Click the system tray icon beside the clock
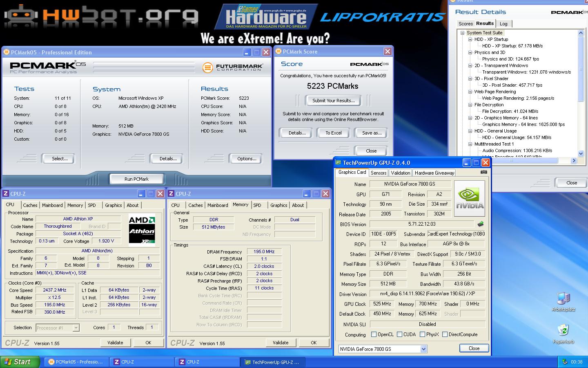Screen dimensions: 588x368 point(565,362)
